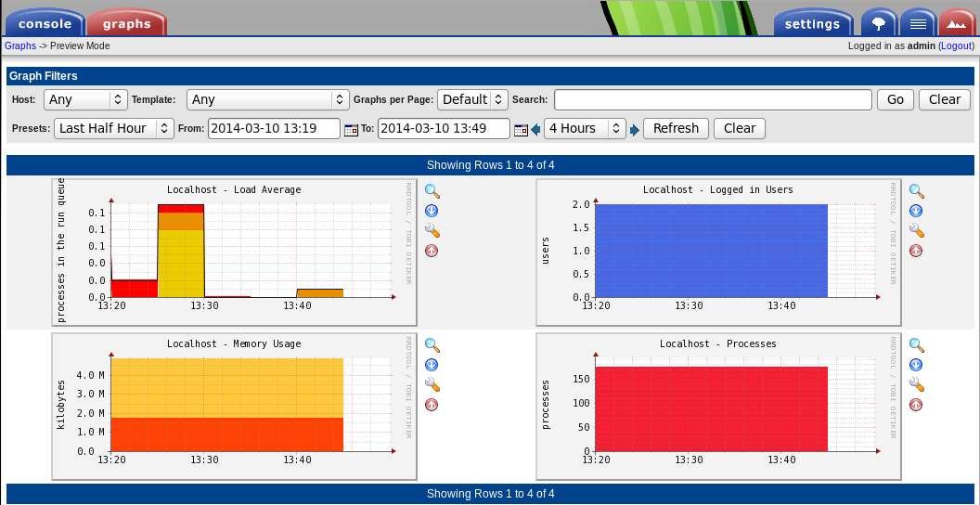Switch to list view tab icon

pos(917,24)
